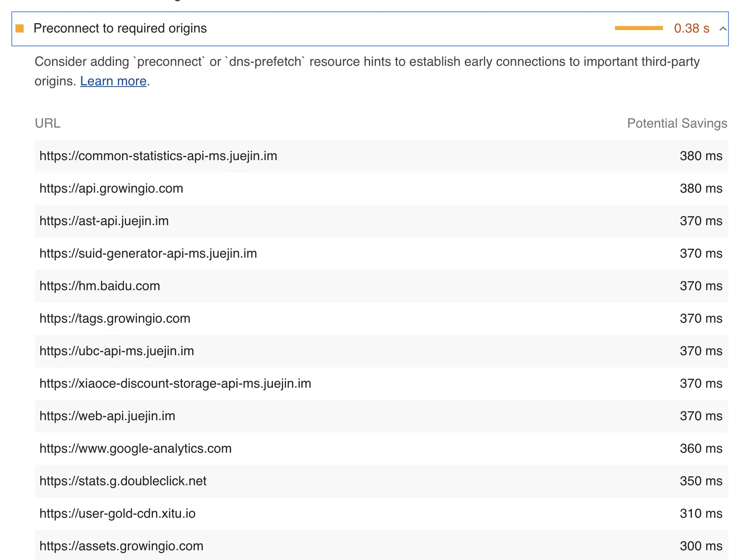Click 380 ms savings for api.growingio.com row
Image resolution: width=750 pixels, height=560 pixels.
tap(701, 189)
